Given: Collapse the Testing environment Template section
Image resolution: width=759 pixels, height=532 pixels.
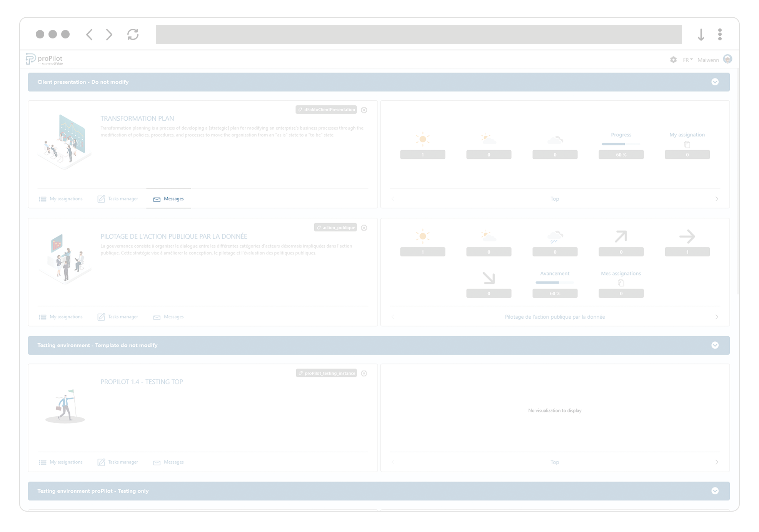Looking at the screenshot, I should (x=715, y=345).
